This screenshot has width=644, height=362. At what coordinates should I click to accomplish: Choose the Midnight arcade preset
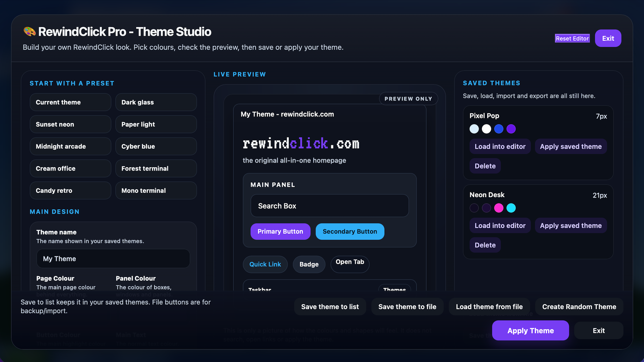(70, 146)
